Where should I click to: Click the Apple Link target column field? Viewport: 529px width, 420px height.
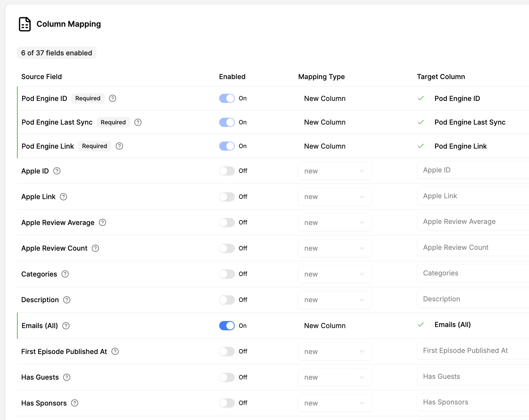[x=473, y=196]
